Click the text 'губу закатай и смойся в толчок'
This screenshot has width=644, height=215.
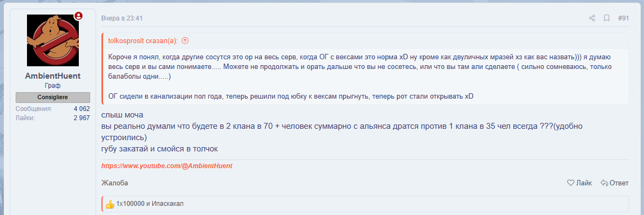point(159,149)
